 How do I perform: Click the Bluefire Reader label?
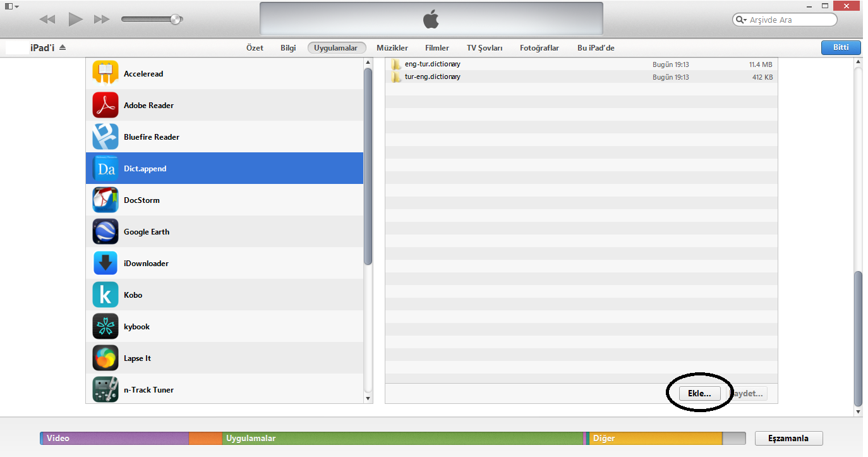[152, 137]
